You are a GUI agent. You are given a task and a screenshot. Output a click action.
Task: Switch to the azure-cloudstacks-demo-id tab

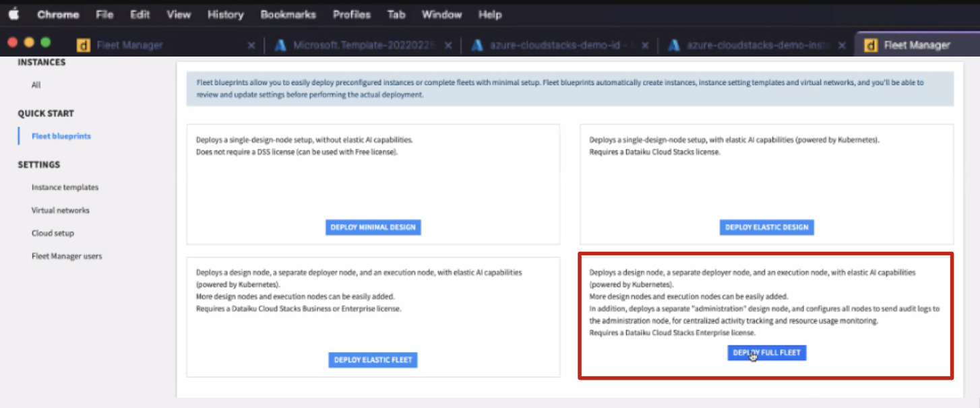[559, 45]
